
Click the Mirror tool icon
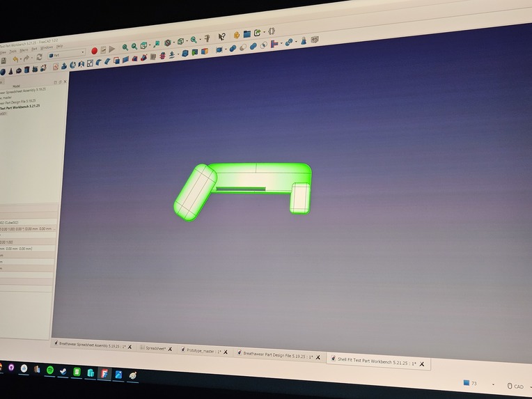81,64
